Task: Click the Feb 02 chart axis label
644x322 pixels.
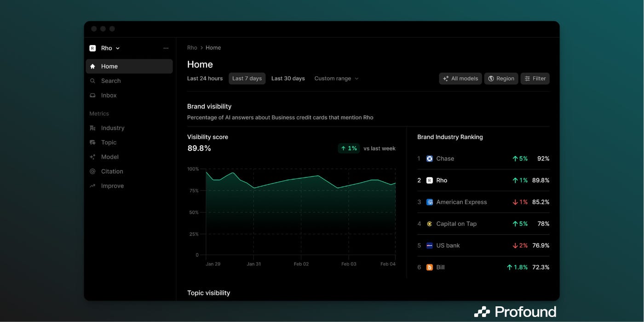Action: pos(301,264)
